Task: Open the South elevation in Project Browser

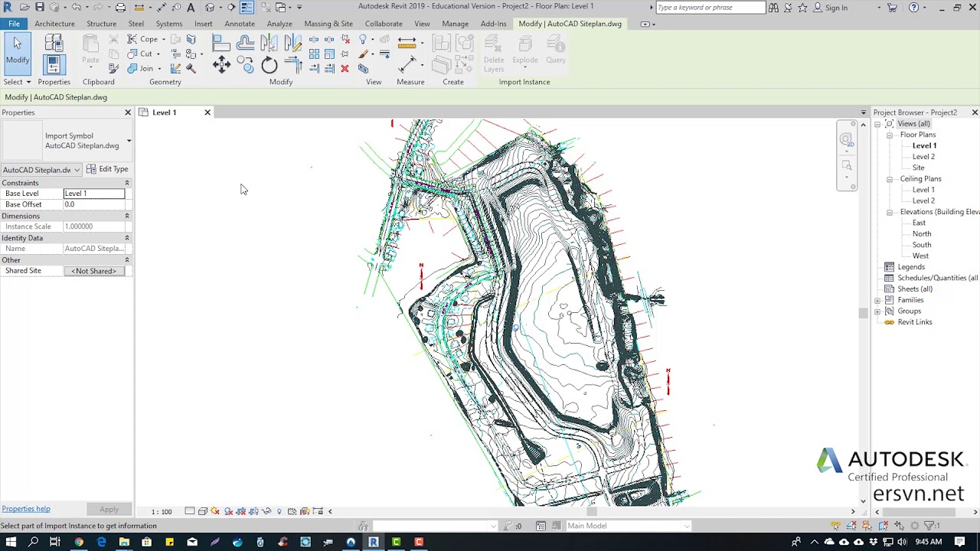Action: (x=921, y=245)
